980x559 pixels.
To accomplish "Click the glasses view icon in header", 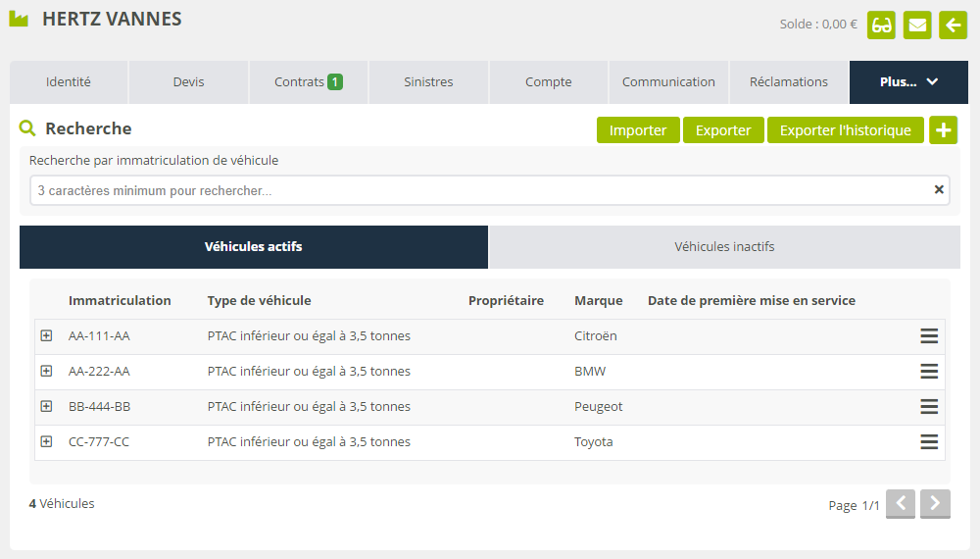I will 881,25.
